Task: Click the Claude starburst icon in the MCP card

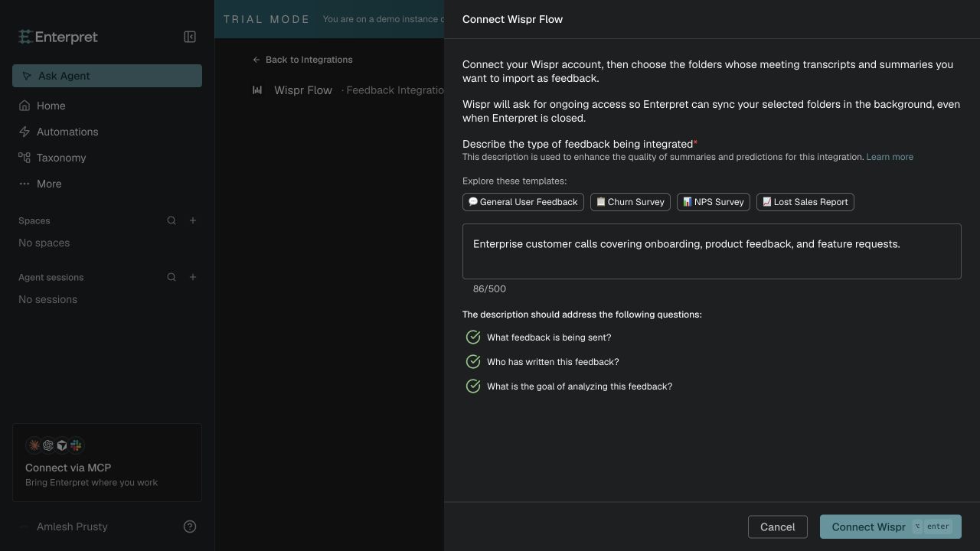Action: click(34, 445)
